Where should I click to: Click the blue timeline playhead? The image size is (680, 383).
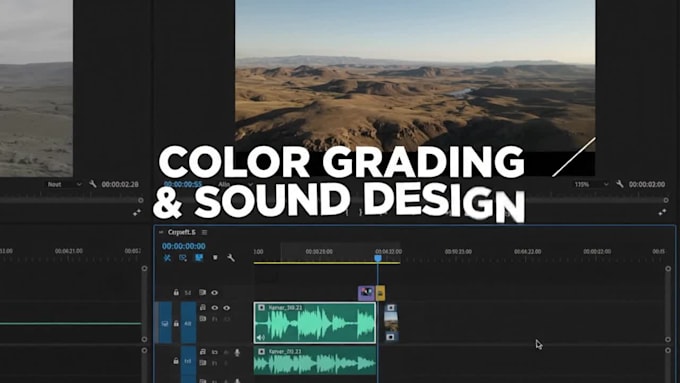(x=378, y=258)
